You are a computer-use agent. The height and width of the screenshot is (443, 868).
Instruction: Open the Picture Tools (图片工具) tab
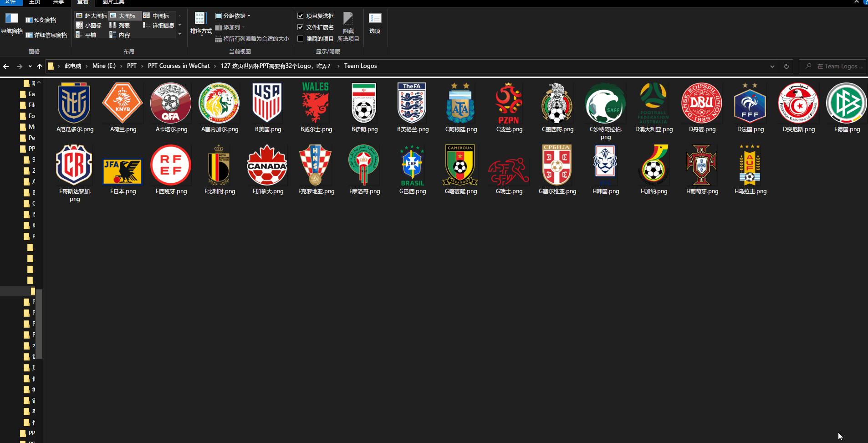113,2
